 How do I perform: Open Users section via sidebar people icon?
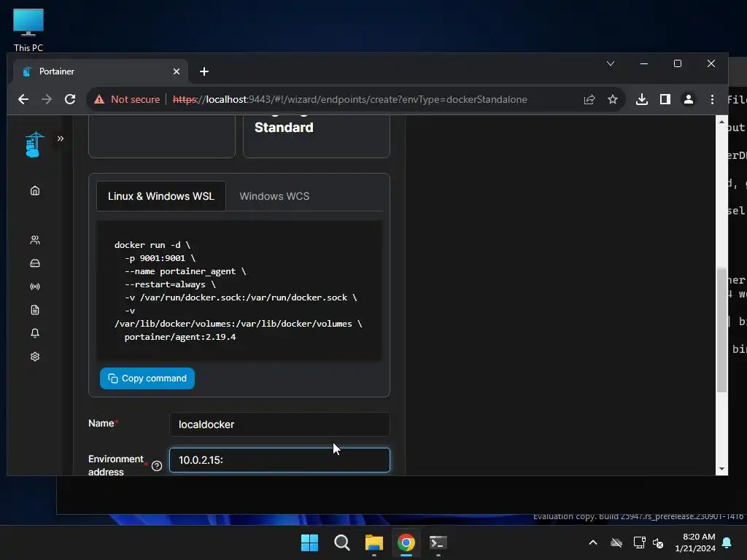[35, 239]
